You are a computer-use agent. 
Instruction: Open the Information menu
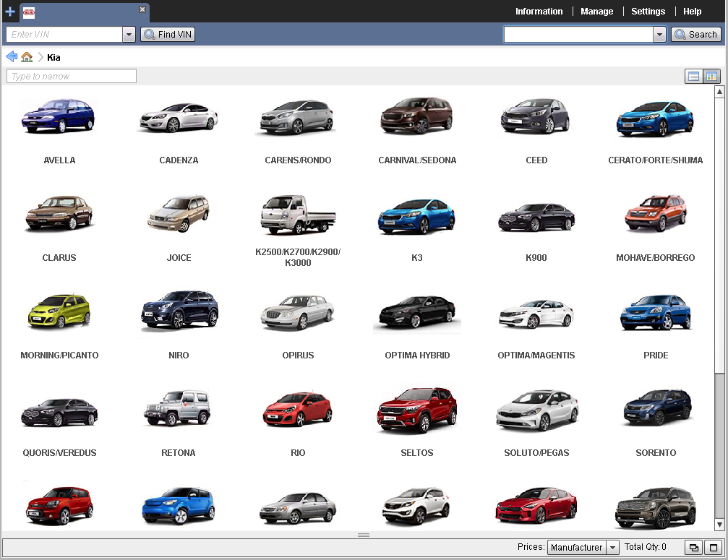click(539, 12)
